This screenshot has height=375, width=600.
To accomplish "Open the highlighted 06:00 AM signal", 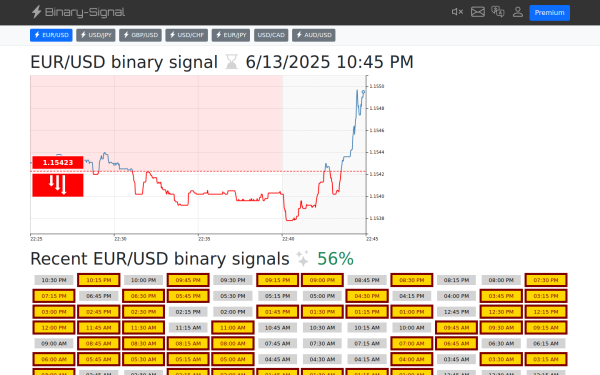I will click(x=54, y=360).
